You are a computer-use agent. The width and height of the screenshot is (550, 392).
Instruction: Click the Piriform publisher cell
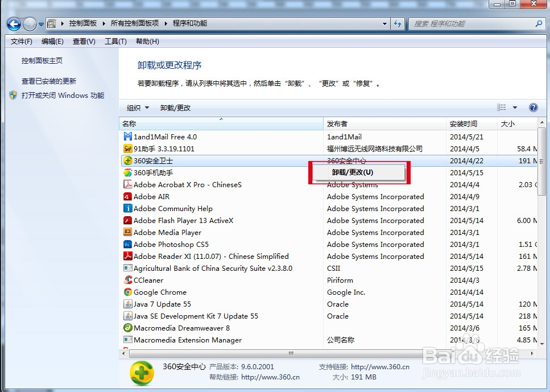(x=340, y=280)
